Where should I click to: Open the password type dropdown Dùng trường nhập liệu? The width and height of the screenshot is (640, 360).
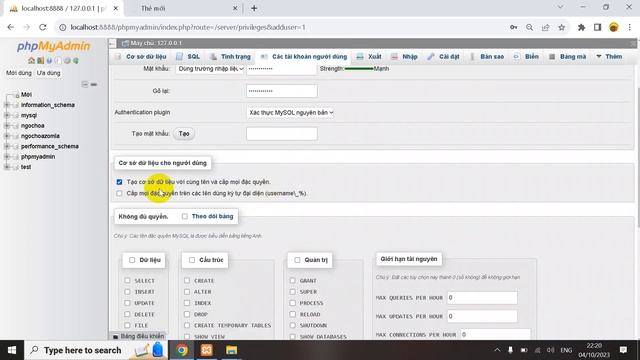tap(210, 69)
